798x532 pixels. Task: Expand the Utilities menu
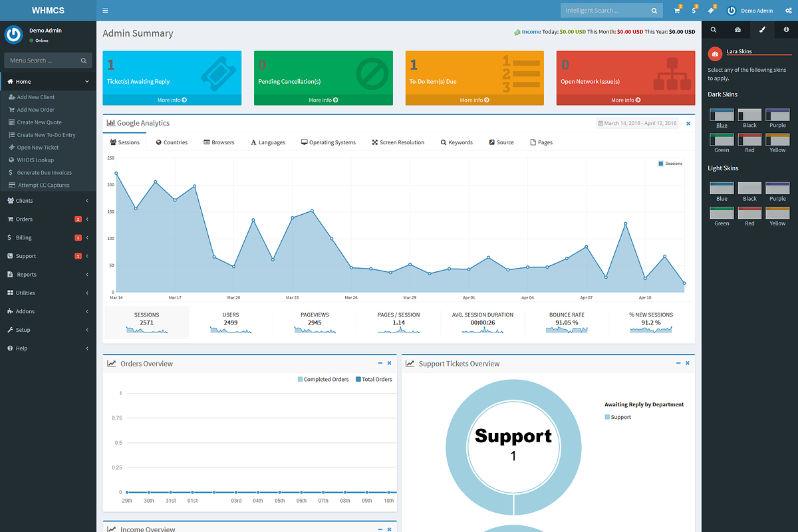(x=48, y=293)
